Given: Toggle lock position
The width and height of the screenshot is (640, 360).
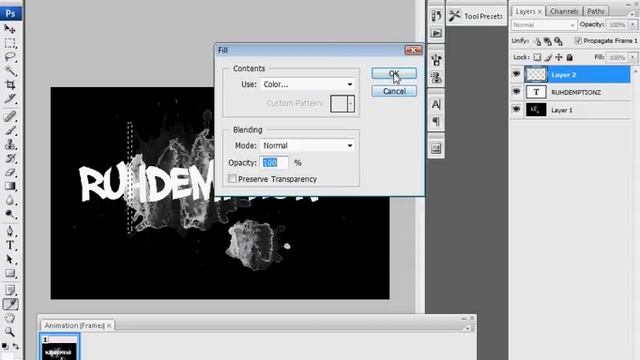Looking at the screenshot, I should point(559,57).
